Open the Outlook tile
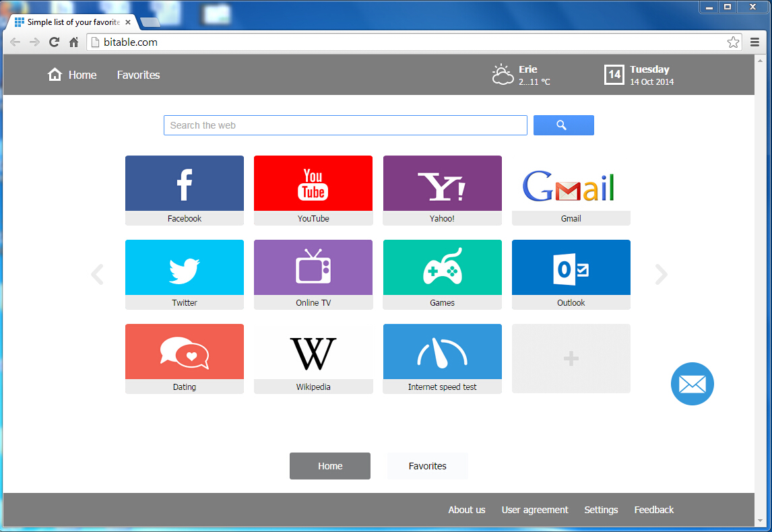Viewport: 772px width, 532px height. (x=571, y=275)
